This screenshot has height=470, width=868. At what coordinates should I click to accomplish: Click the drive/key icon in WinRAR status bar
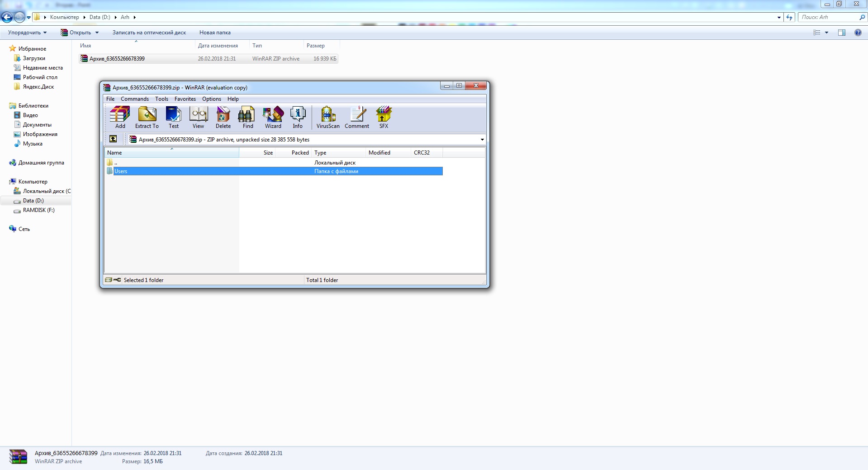[113, 280]
